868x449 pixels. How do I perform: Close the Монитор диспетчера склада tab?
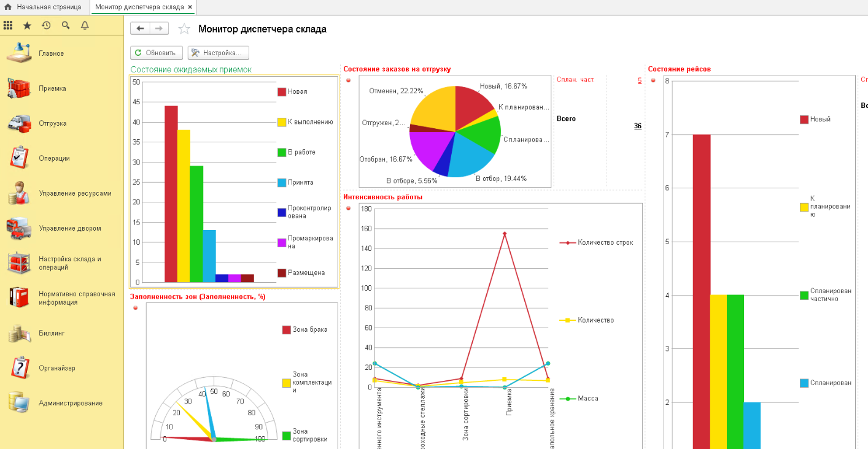pyautogui.click(x=190, y=7)
